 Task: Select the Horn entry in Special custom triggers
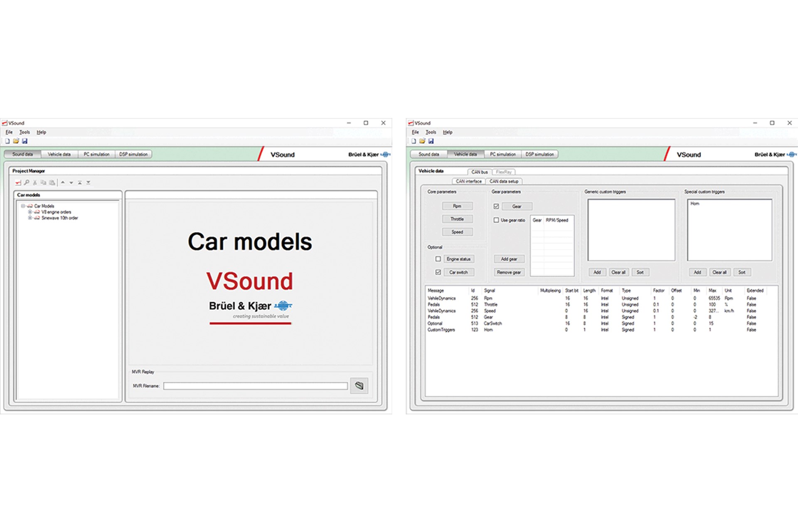pyautogui.click(x=695, y=204)
